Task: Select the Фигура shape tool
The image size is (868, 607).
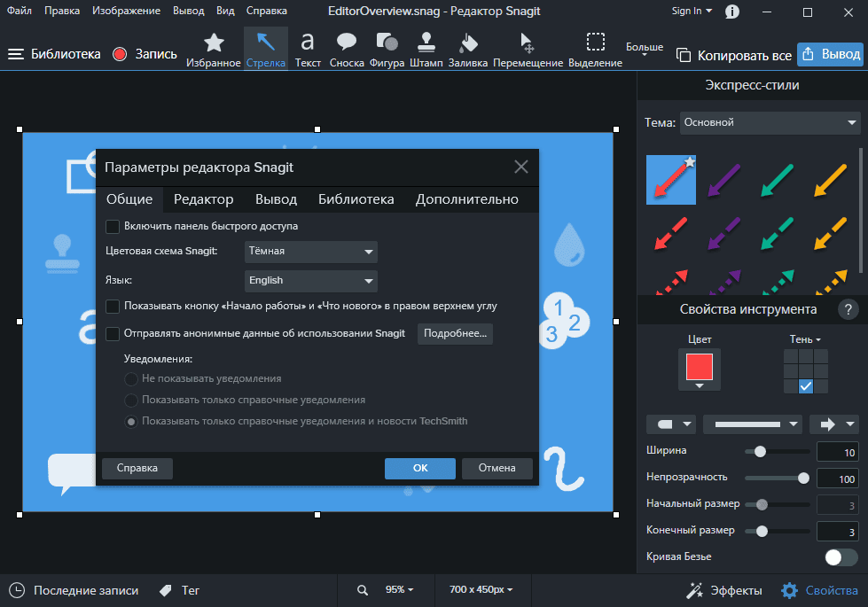Action: click(387, 48)
